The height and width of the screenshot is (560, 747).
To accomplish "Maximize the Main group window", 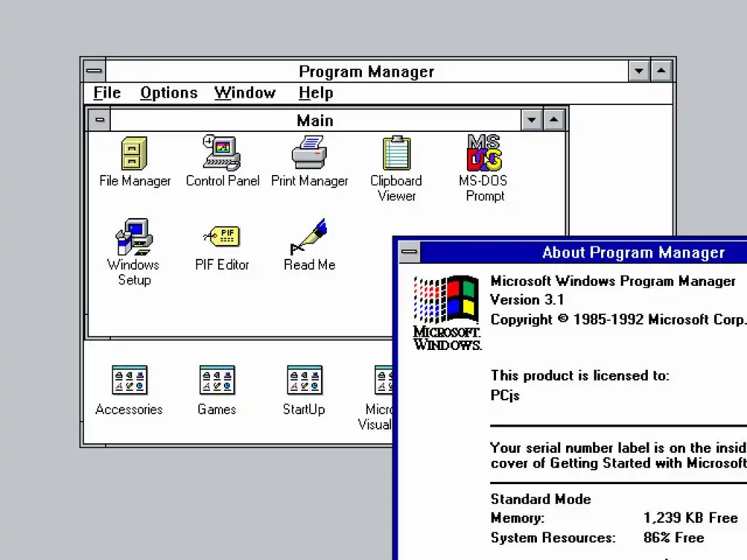I will point(554,120).
